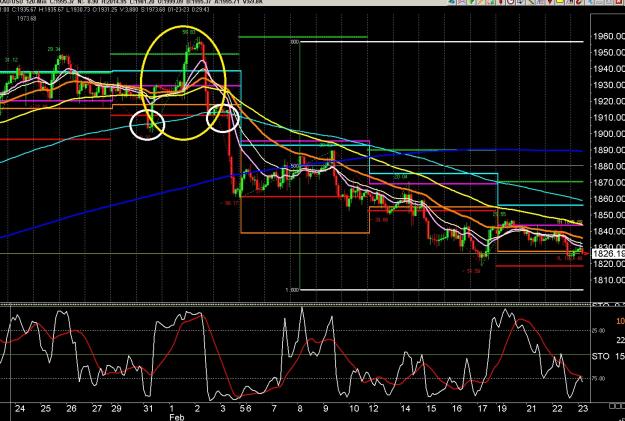Viewport: 625px width, 421px height.
Task: Click the 1910.00 price axis label
Action: 609,118
